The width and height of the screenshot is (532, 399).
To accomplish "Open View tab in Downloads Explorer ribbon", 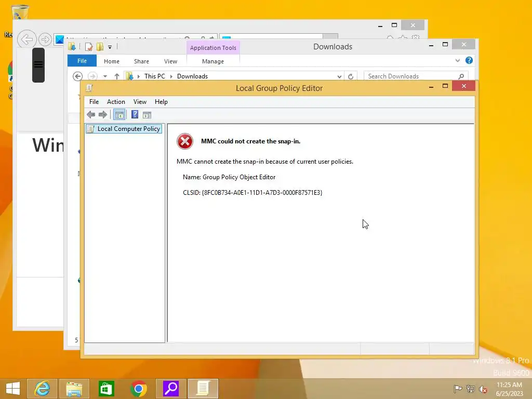I will pyautogui.click(x=170, y=61).
